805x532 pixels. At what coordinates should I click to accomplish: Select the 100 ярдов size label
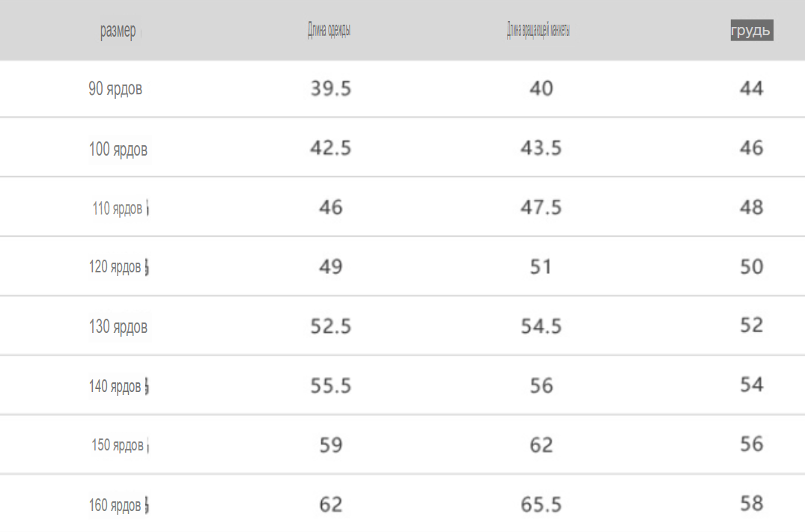coord(118,150)
